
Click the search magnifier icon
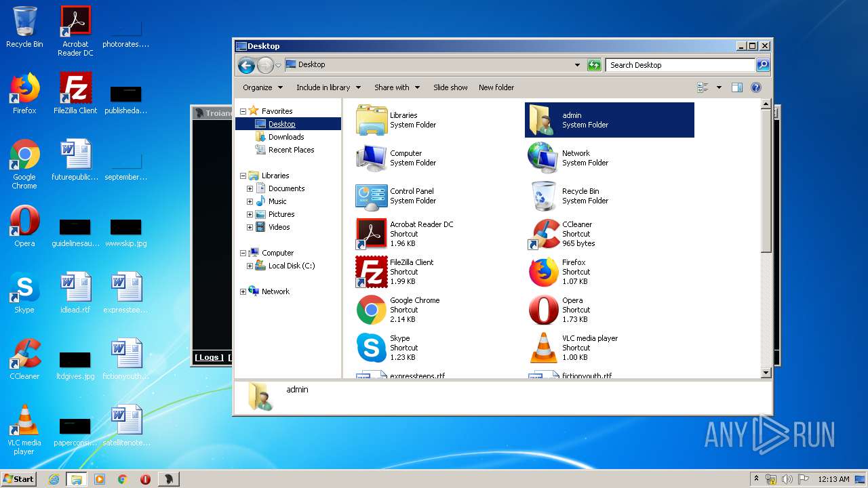(763, 65)
